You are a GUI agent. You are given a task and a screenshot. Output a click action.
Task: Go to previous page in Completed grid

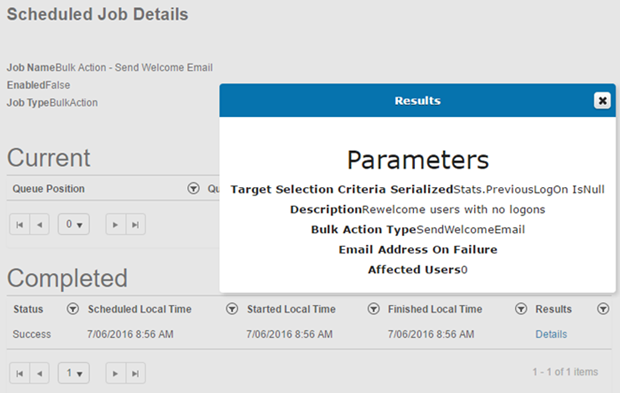coord(40,373)
